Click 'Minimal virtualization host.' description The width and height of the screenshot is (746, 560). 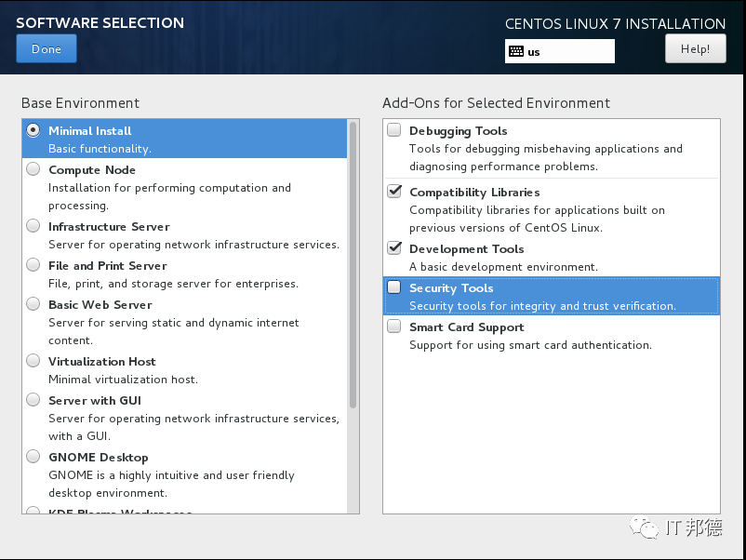click(123, 380)
